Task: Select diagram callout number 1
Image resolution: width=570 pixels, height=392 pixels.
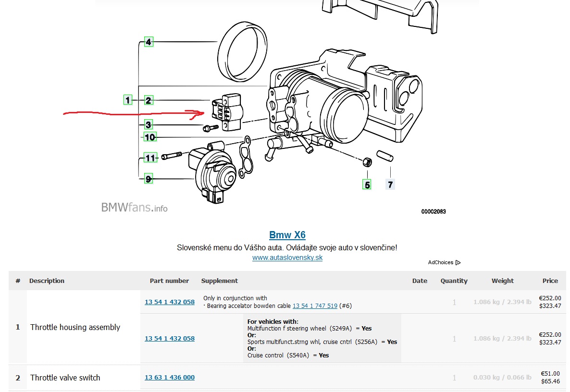Action: pos(127,100)
